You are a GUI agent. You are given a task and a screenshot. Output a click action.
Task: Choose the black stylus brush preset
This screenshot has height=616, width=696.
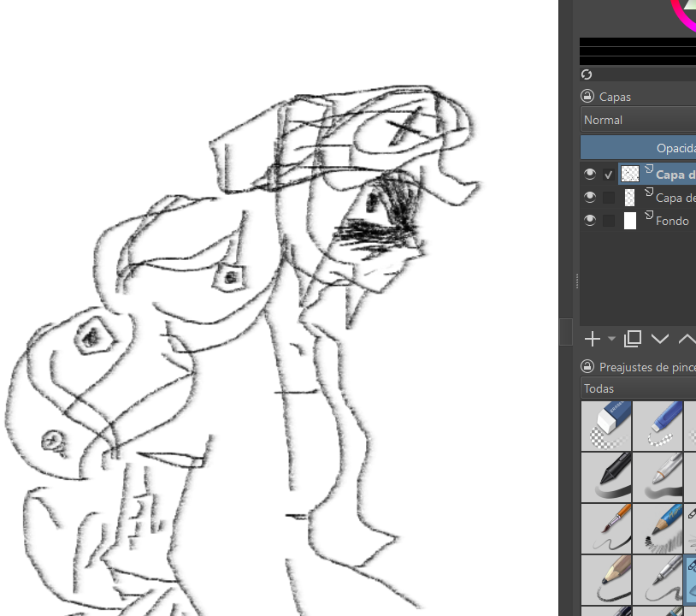click(x=606, y=477)
